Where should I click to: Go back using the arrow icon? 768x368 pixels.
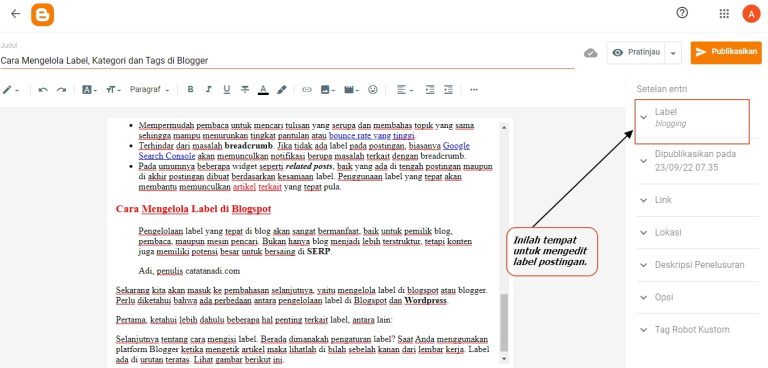16,14
